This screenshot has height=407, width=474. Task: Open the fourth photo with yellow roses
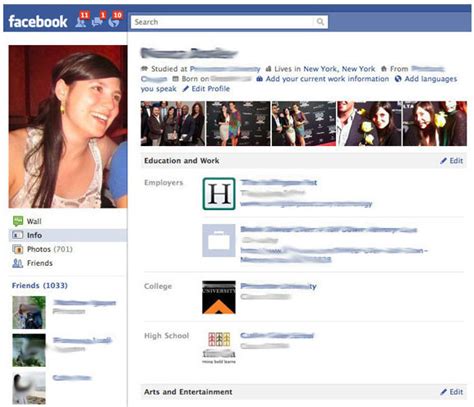tap(369, 124)
